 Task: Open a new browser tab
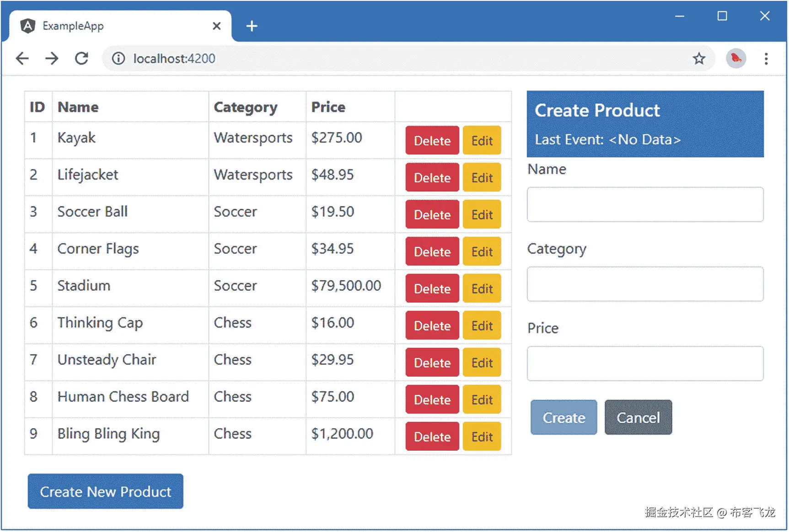[252, 26]
